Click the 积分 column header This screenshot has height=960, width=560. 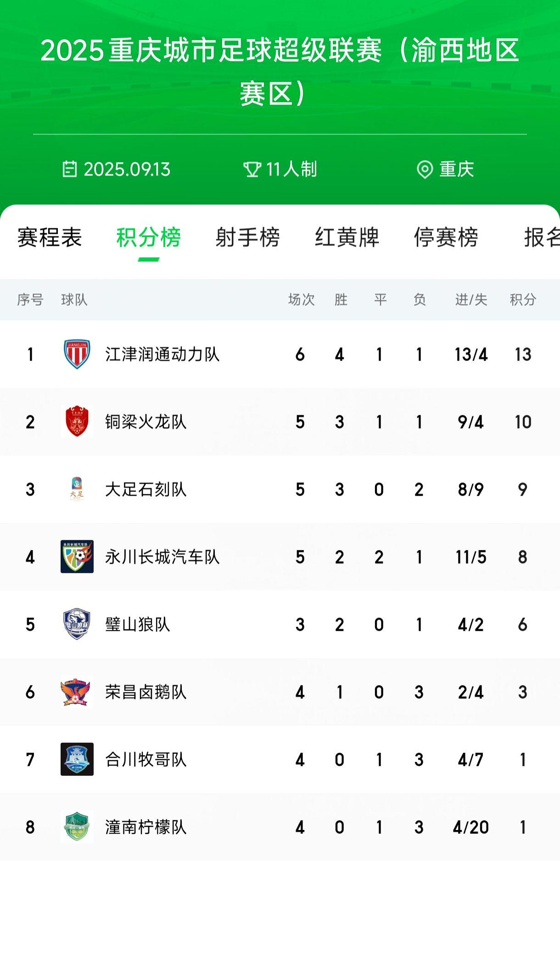coord(523,299)
